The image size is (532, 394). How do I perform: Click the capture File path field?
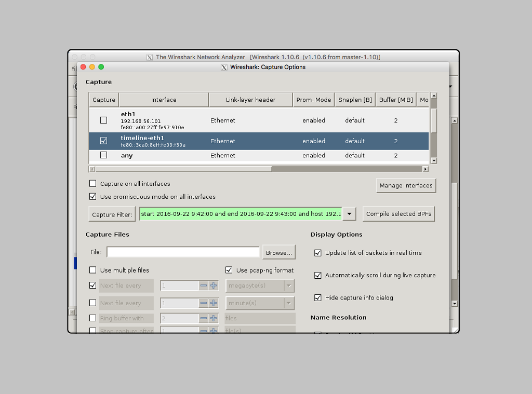click(183, 252)
